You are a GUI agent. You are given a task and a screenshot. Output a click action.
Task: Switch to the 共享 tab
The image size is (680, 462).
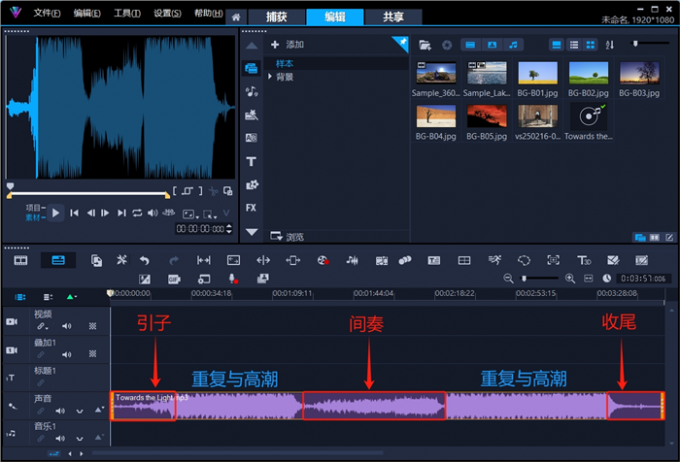coord(393,17)
